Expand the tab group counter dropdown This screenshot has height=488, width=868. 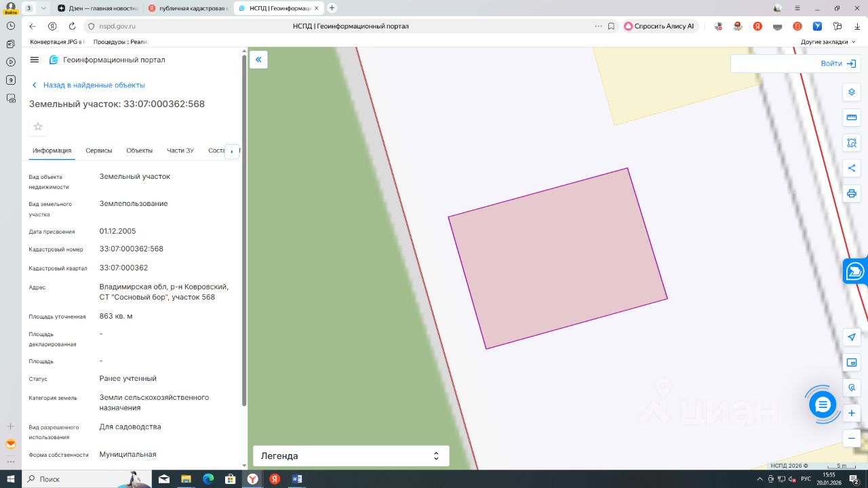[x=44, y=8]
